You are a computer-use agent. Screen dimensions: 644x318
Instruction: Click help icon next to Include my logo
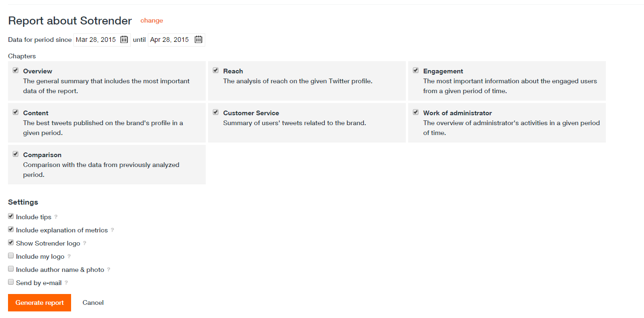[69, 256]
